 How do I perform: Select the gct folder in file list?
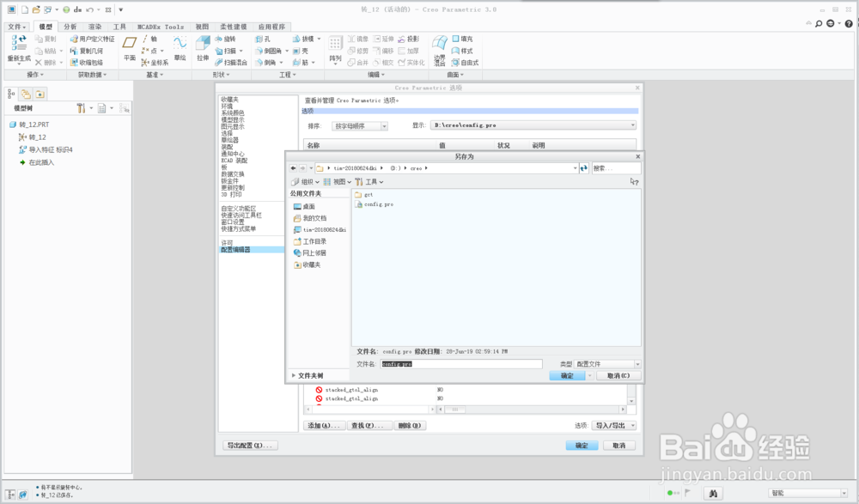pyautogui.click(x=363, y=195)
